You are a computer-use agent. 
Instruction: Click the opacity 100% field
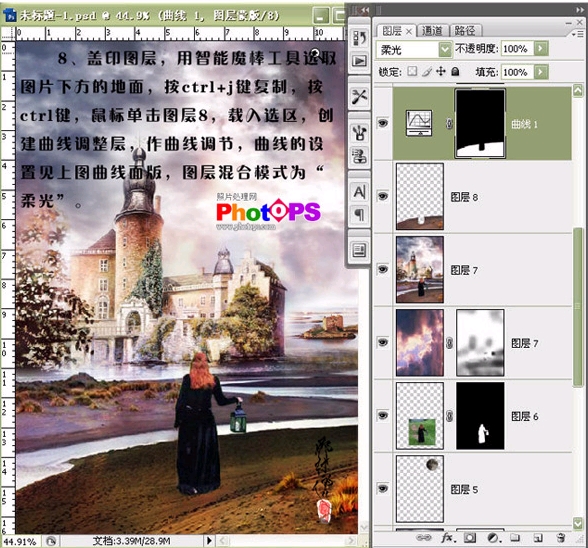(x=517, y=48)
